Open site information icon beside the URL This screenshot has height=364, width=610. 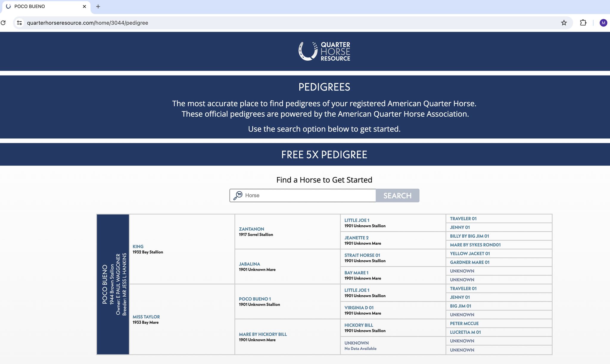[19, 23]
